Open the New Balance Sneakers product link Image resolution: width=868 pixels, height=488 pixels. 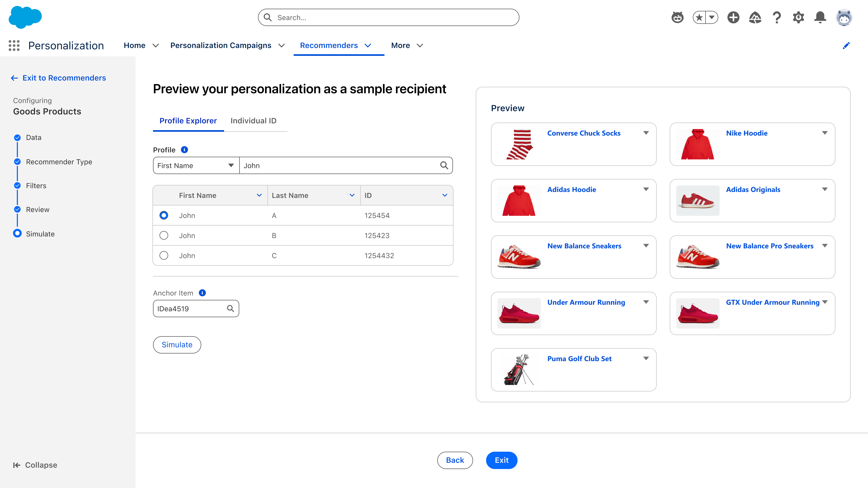click(584, 246)
